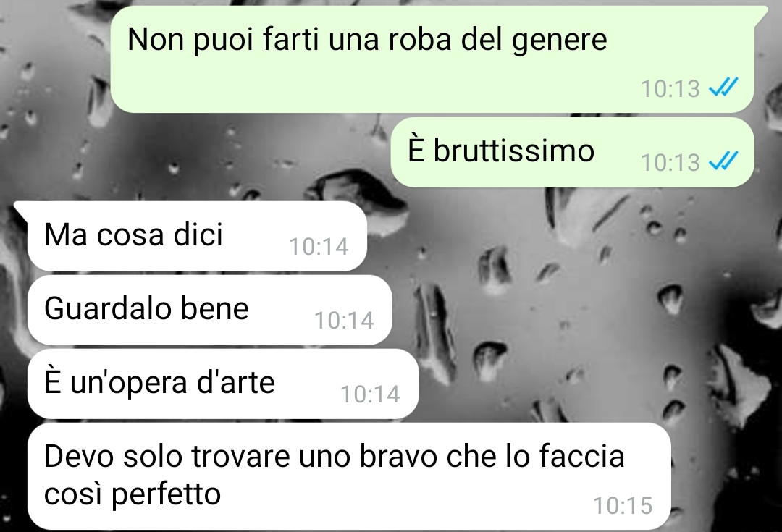
Task: Select the 'È bruttissimo' message bubble
Action: click(573, 153)
